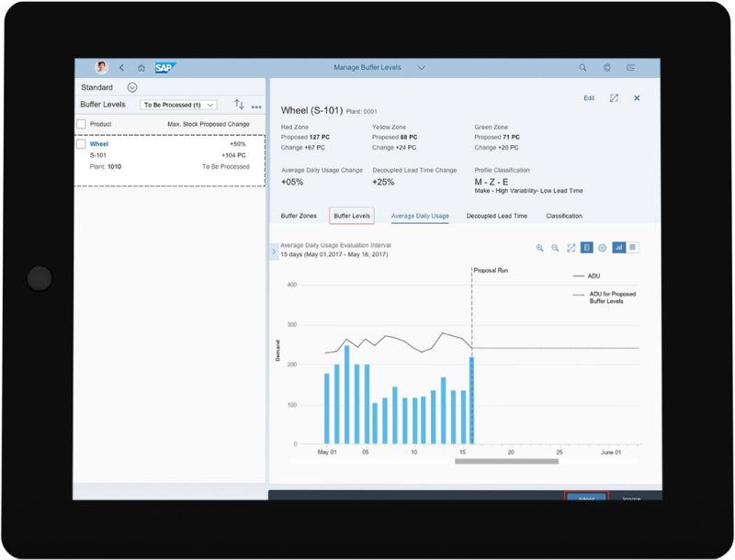Viewport: 735px width, 560px height.
Task: Open the Decoupled Lead Time tab
Action: 496,216
